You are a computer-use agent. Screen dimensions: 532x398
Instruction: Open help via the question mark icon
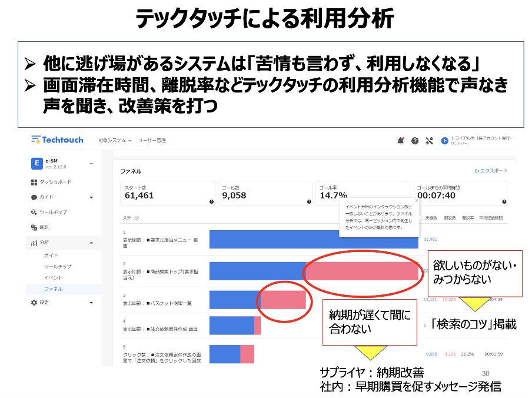point(415,141)
